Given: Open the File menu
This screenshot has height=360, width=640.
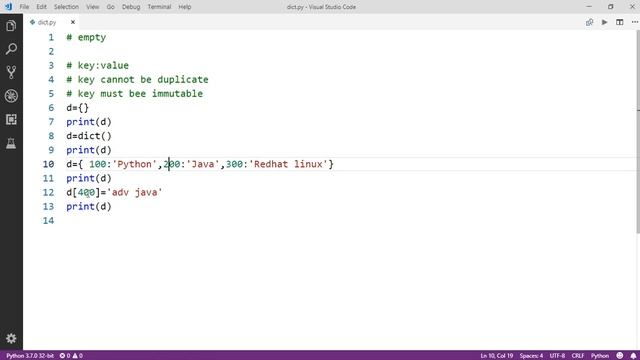Looking at the screenshot, I should point(24,7).
